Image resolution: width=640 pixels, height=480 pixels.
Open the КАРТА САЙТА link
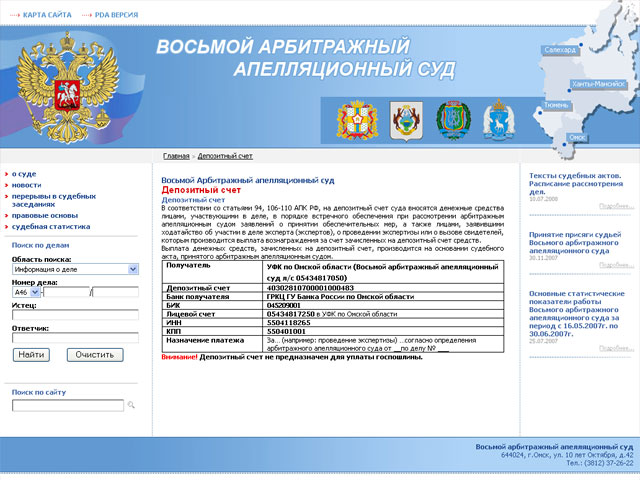tap(47, 15)
